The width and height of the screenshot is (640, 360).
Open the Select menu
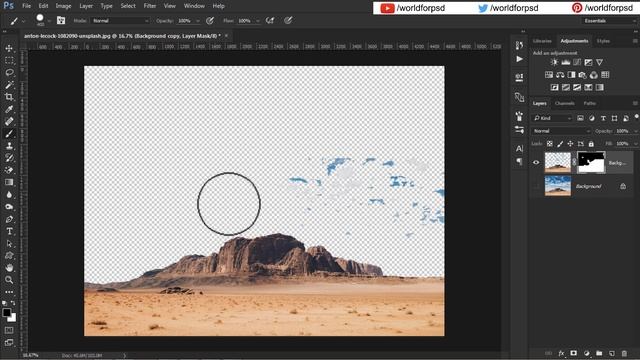coord(128,6)
